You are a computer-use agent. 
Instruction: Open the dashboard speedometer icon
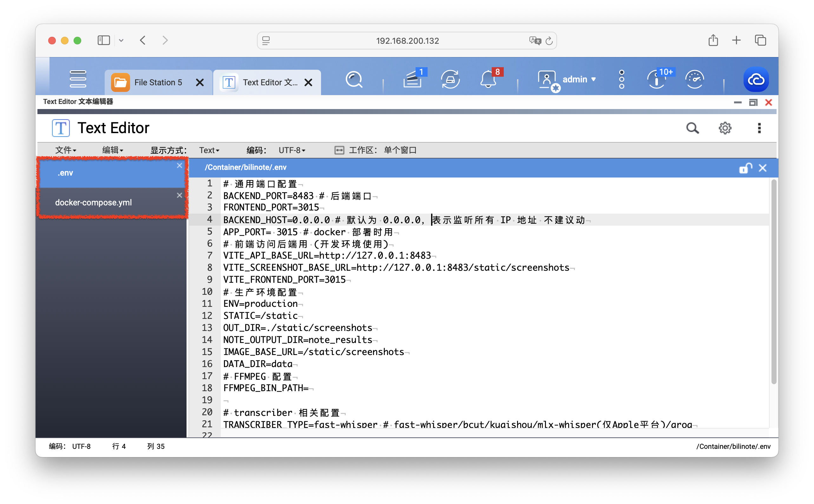point(694,79)
